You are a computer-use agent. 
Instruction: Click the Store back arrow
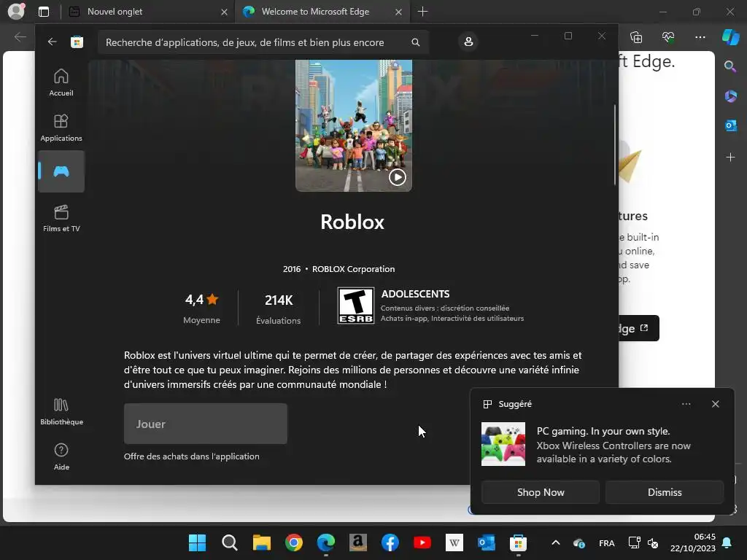point(52,42)
